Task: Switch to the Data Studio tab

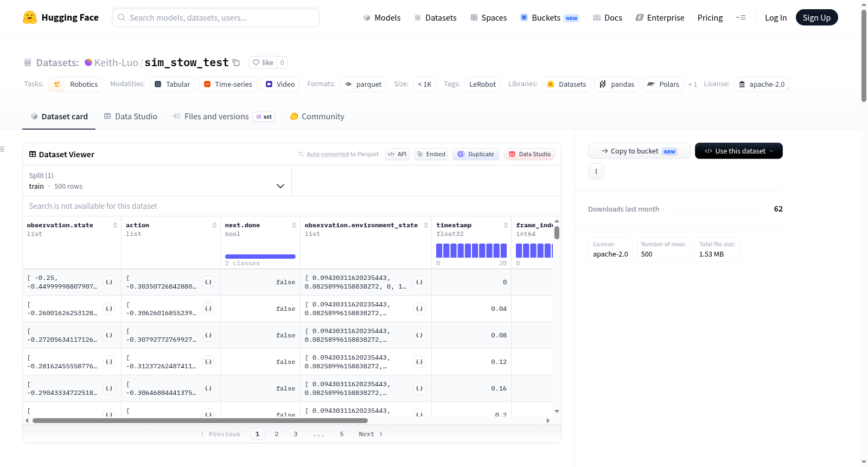Action: coord(131,117)
